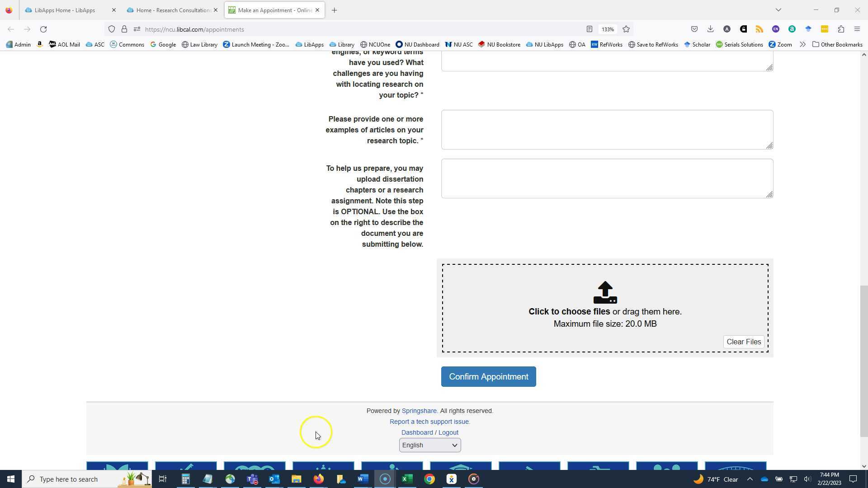View downloads with the download arrow icon
Screen dimensions: 868x488
coord(710,29)
